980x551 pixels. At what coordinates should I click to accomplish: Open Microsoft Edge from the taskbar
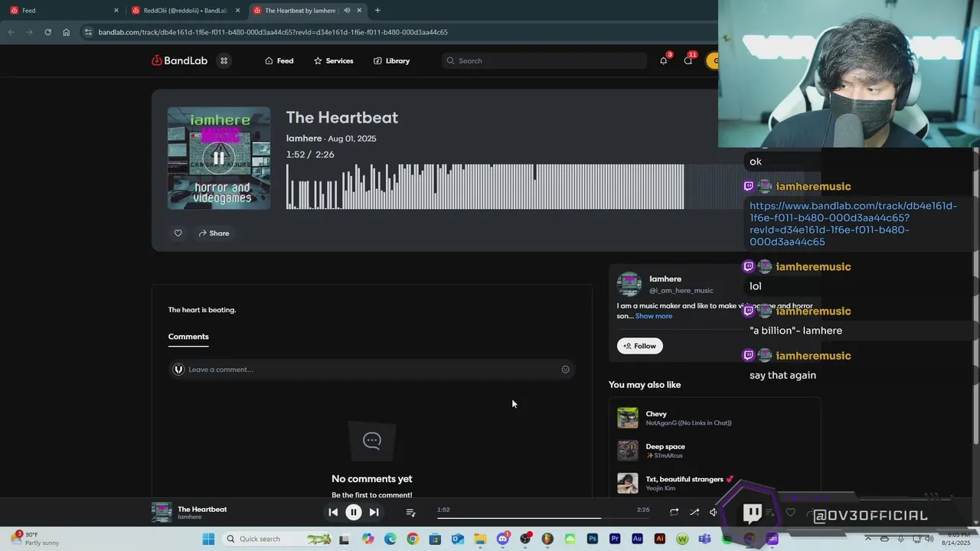(390, 539)
